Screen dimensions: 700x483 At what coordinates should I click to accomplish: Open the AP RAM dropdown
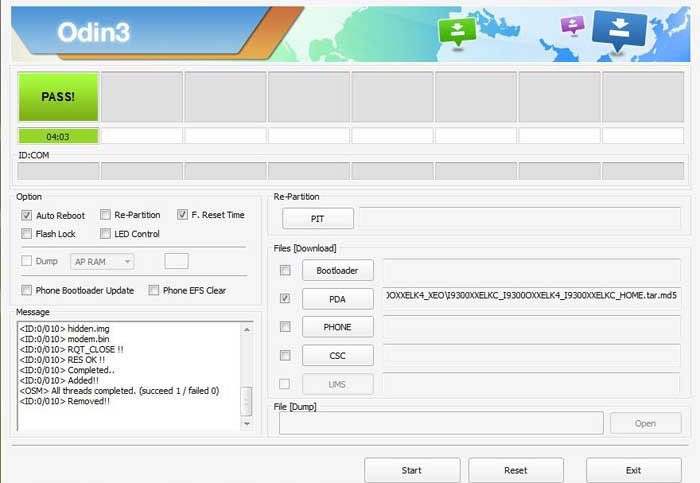tap(102, 262)
